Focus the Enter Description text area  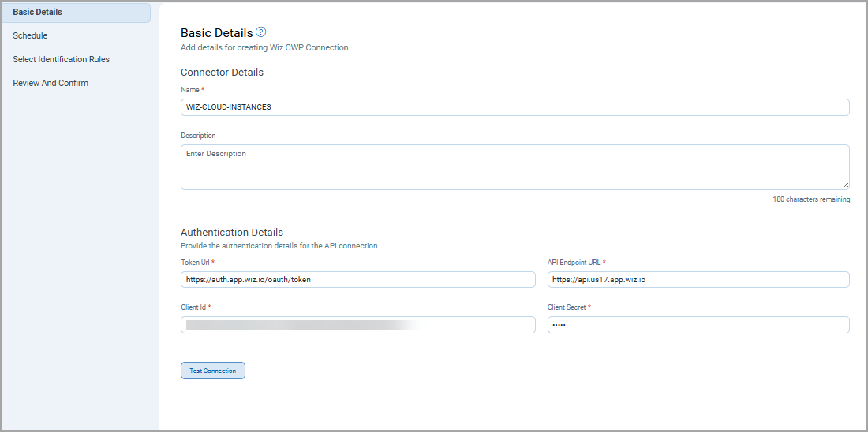(514, 166)
